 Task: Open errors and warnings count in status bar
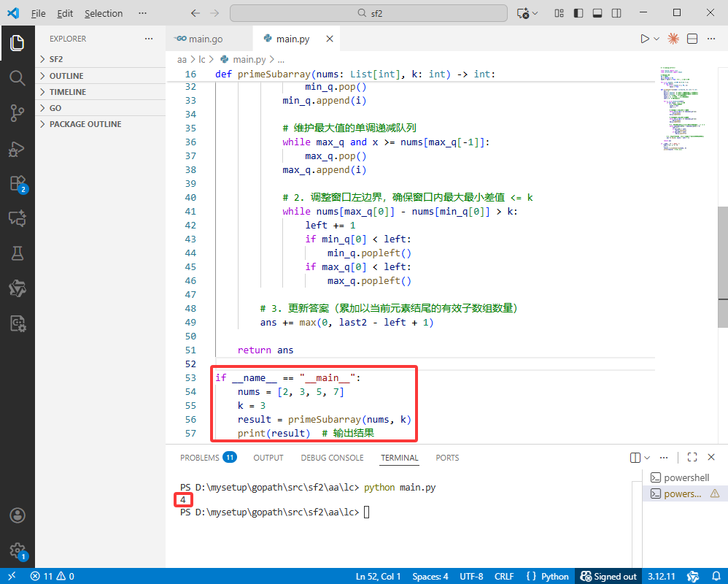click(52, 576)
